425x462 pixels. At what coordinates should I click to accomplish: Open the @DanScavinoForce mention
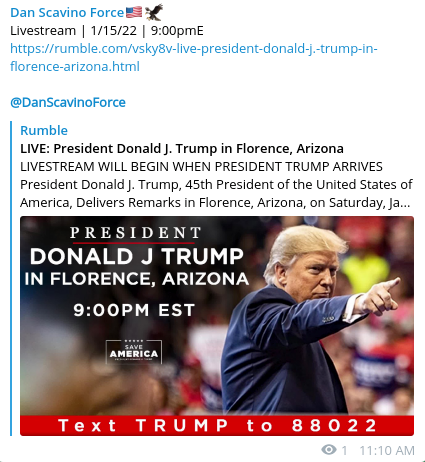click(x=68, y=102)
